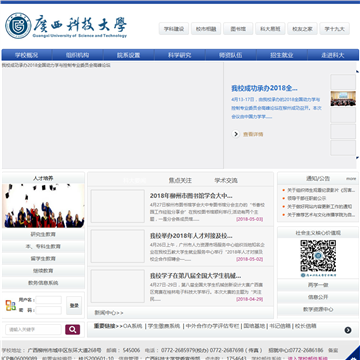The height and width of the screenshot is (360, 360).
Task: Click the 社会主义核心价值观 panel heading
Action: [x=318, y=233]
